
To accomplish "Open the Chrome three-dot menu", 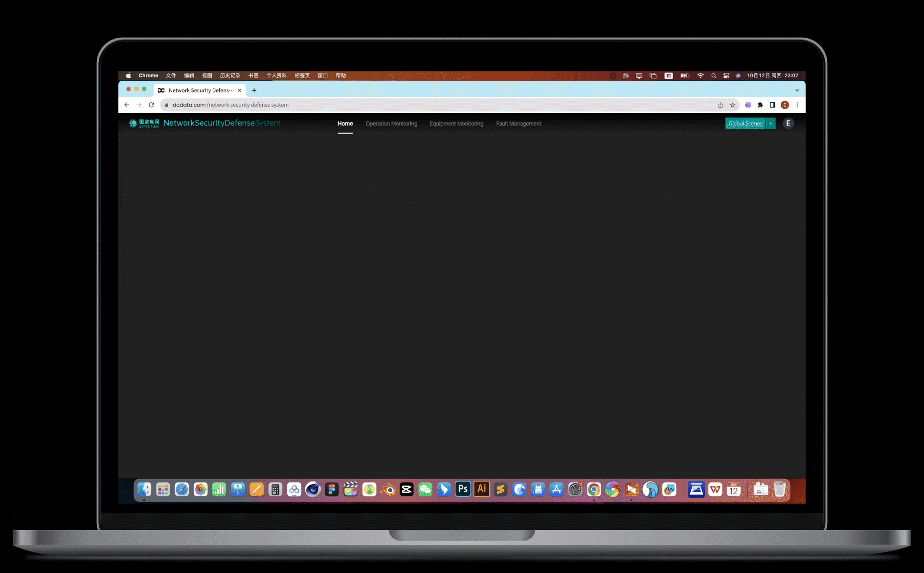I will click(x=797, y=105).
